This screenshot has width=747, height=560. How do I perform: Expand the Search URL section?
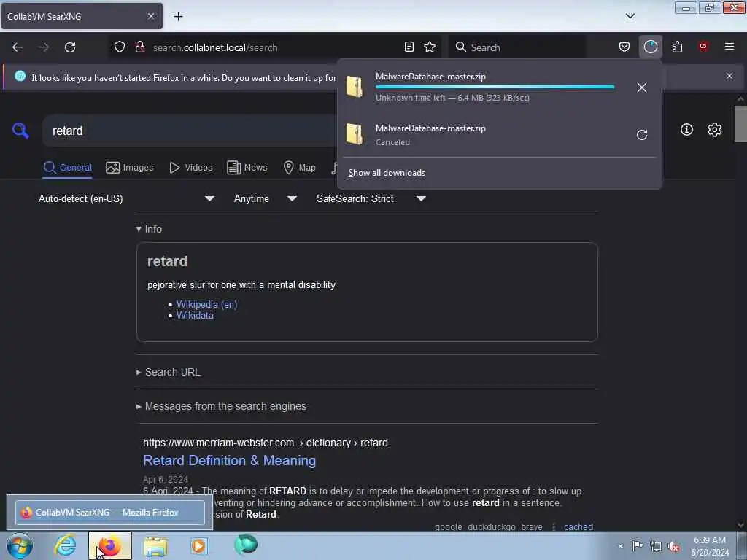point(169,372)
